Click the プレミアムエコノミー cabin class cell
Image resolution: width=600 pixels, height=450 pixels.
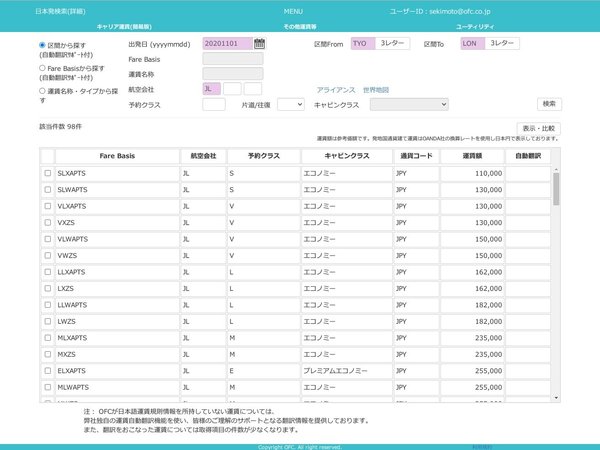click(x=347, y=371)
